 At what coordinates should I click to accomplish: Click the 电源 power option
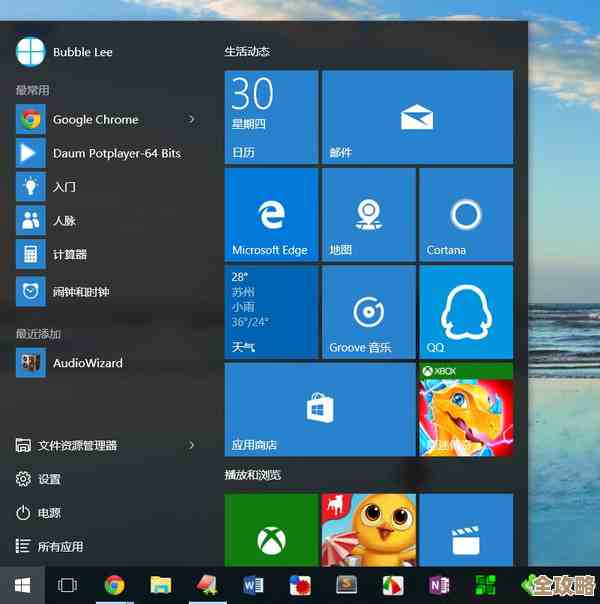[x=38, y=513]
